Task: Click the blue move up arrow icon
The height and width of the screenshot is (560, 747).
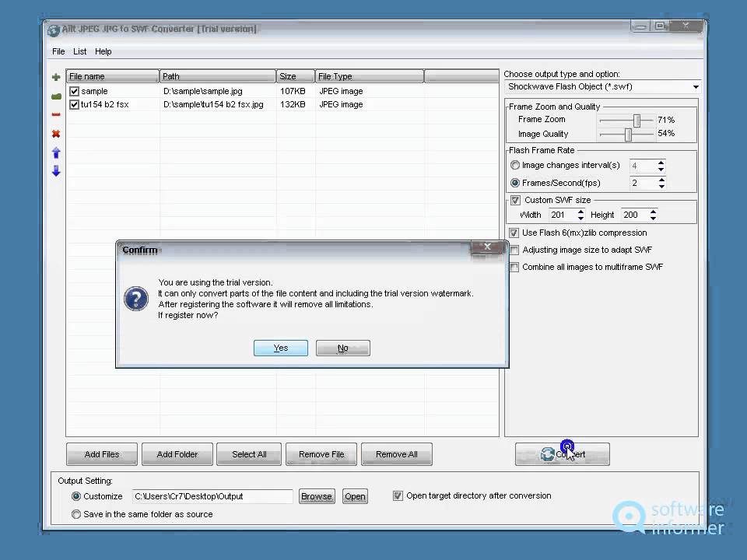Action: coord(56,153)
